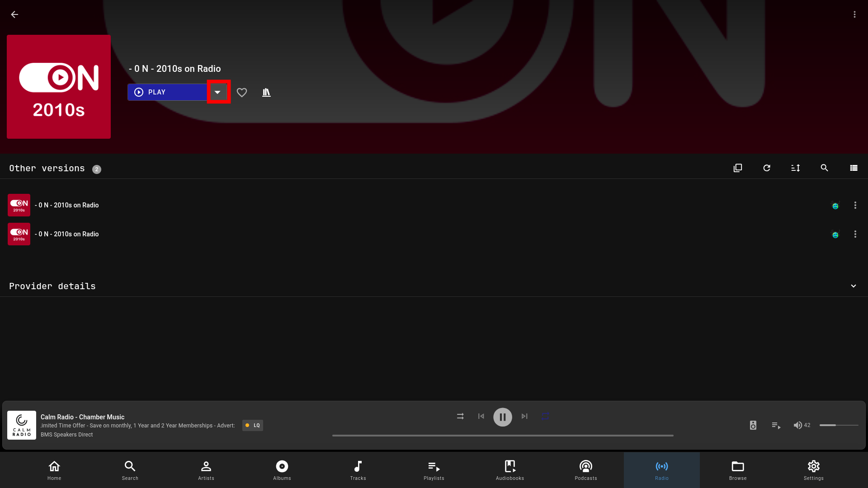Open the Settings tab
Viewport: 868px width, 488px height.
click(814, 470)
